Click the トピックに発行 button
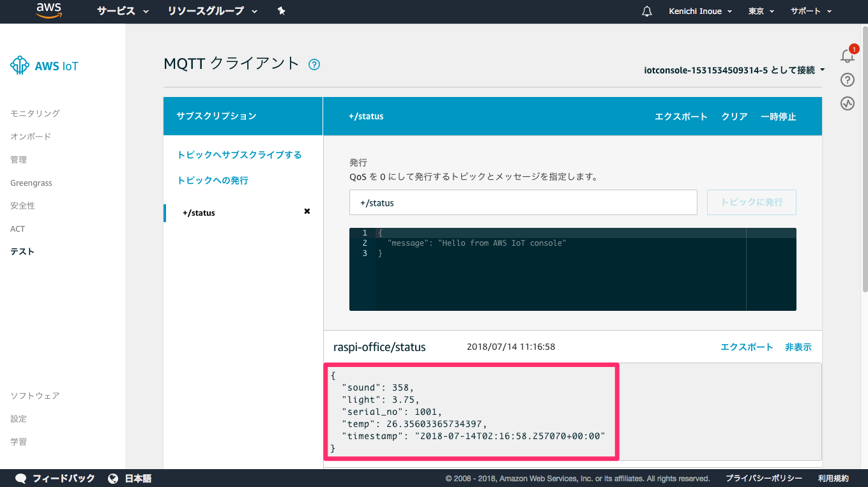 pos(752,202)
